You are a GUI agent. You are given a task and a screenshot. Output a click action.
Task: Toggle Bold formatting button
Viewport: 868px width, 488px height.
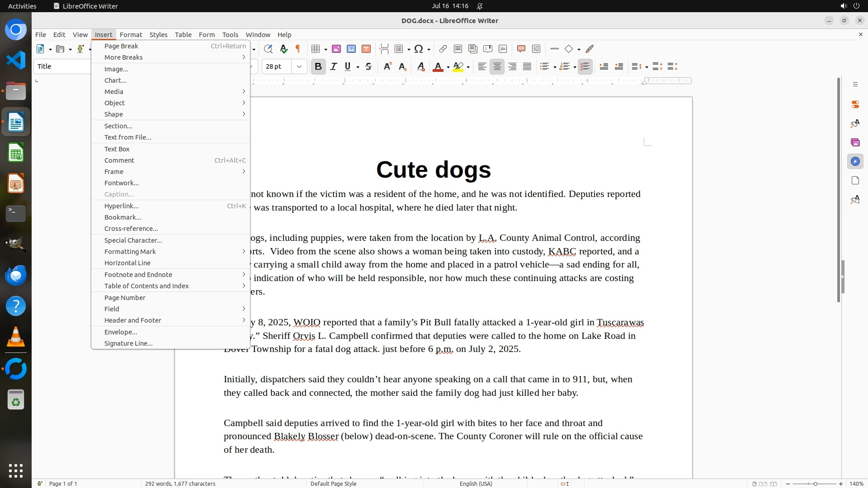coord(318,67)
